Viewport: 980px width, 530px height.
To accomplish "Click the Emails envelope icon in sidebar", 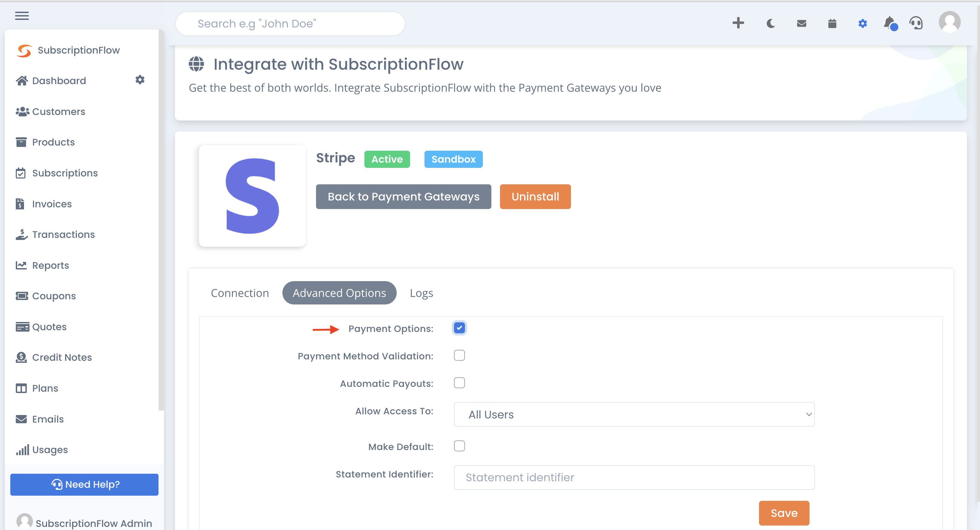I will 21,419.
